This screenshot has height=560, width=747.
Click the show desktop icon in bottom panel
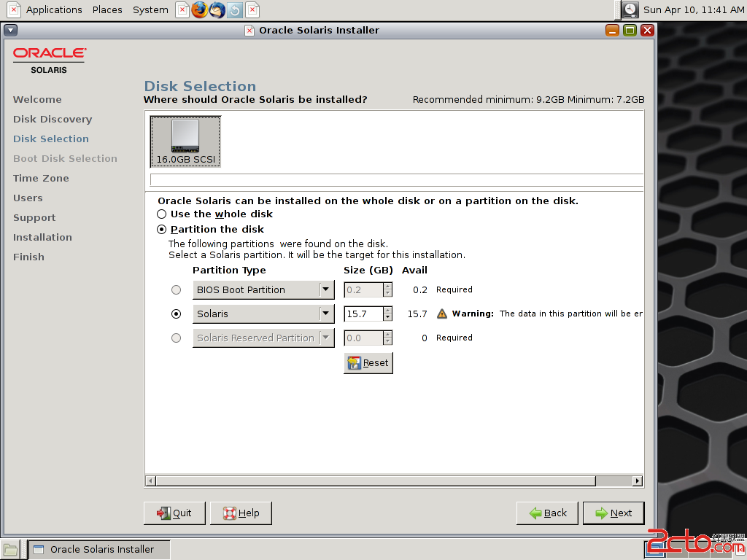[x=10, y=550]
